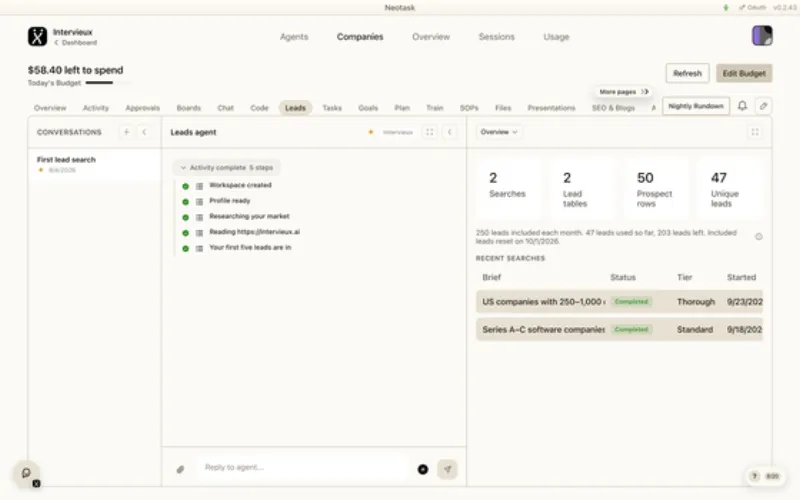
Task: Click list icon beside Researching your market
Action: [199, 217]
